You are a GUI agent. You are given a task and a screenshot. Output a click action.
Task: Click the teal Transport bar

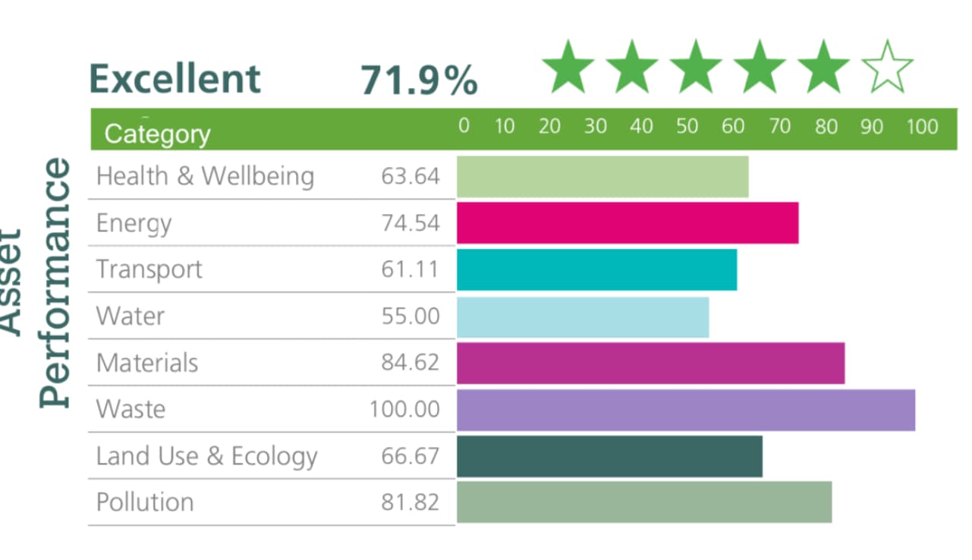596,269
